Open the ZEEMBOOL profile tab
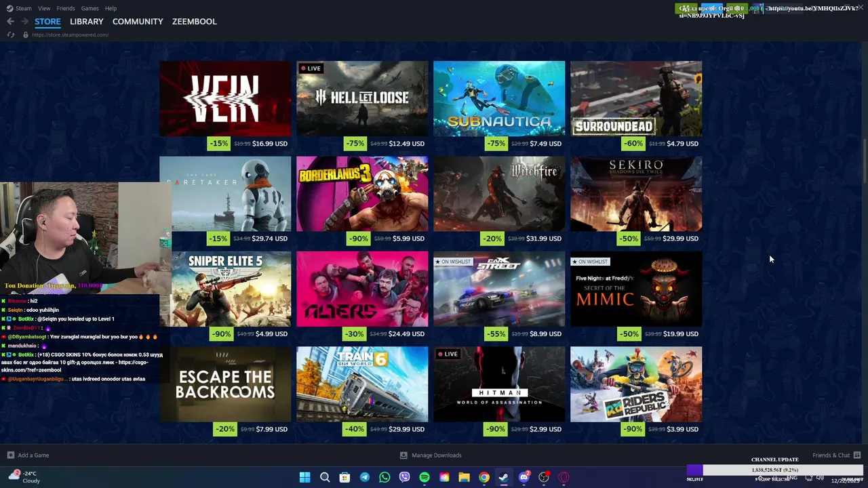868x488 pixels. coord(195,22)
